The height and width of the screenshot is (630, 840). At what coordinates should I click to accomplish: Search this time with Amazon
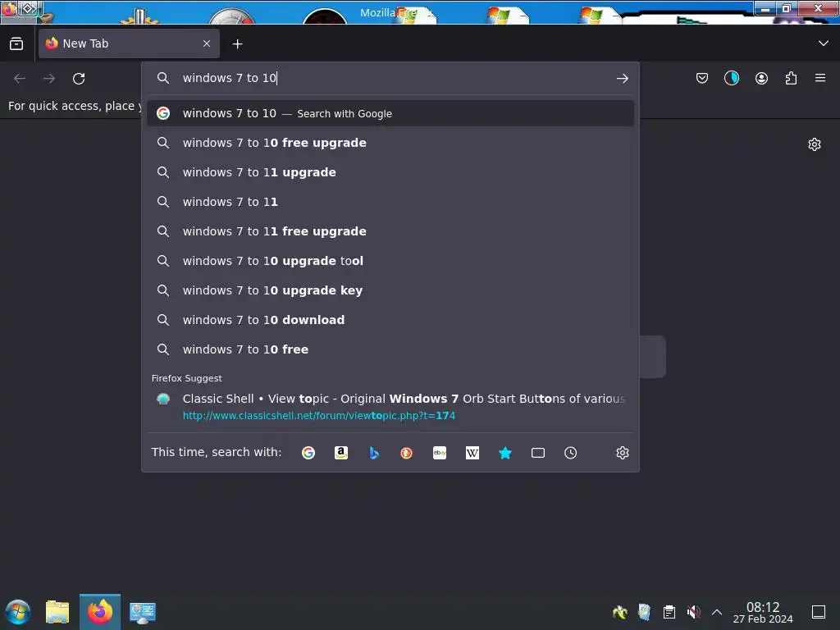[341, 453]
